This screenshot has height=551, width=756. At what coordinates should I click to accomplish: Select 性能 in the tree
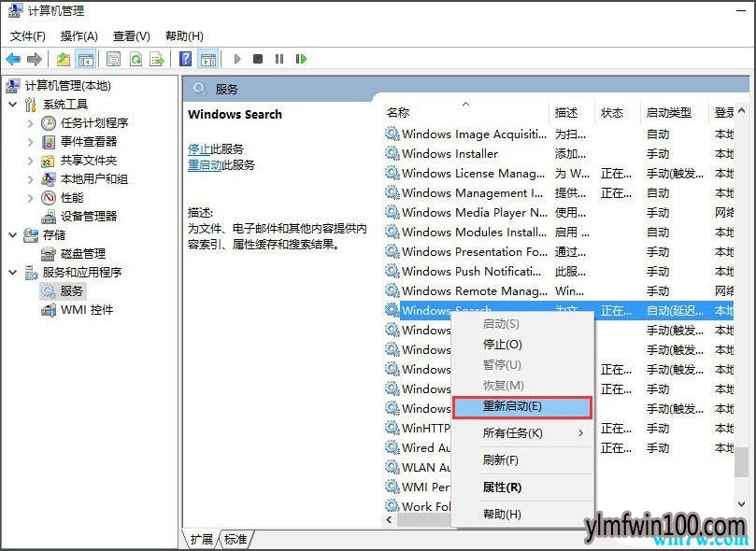point(72,197)
